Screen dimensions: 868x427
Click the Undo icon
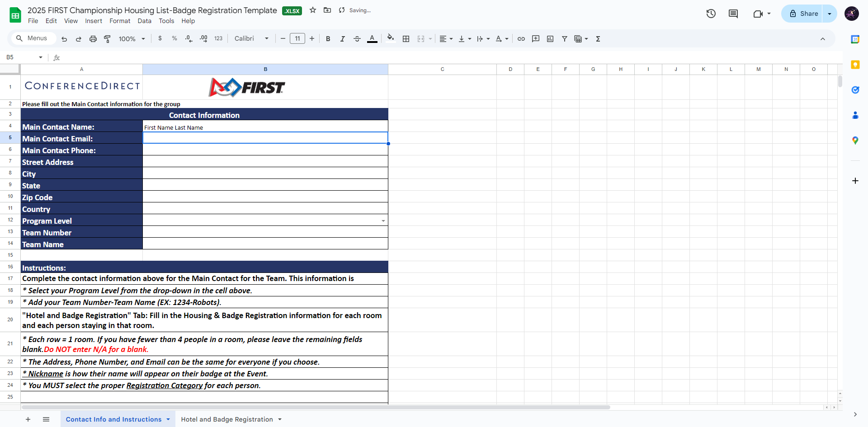click(64, 39)
